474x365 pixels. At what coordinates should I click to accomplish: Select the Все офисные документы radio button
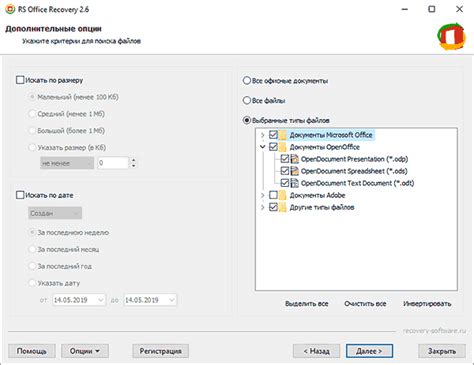247,81
